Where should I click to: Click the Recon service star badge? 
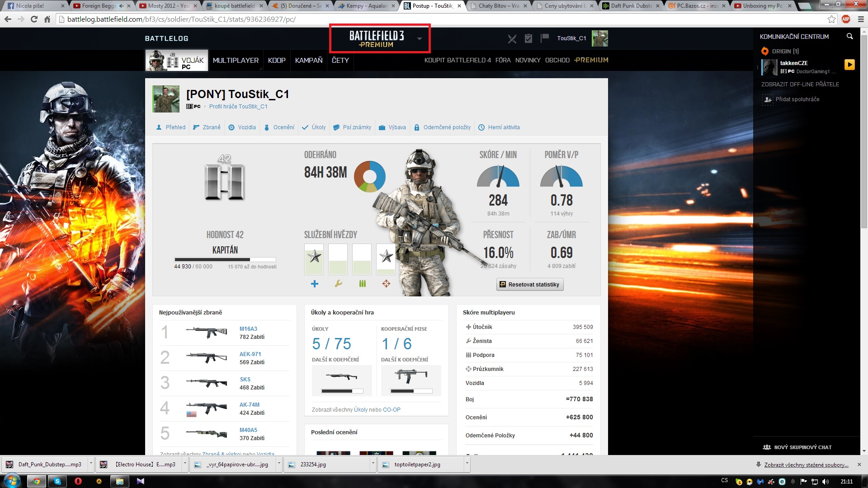click(386, 259)
